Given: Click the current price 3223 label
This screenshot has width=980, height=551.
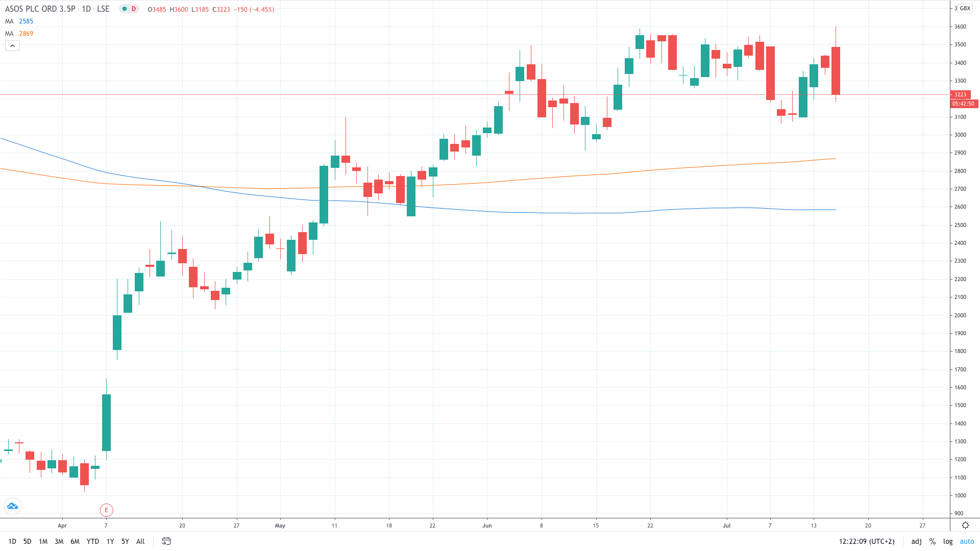Looking at the screenshot, I should (960, 94).
